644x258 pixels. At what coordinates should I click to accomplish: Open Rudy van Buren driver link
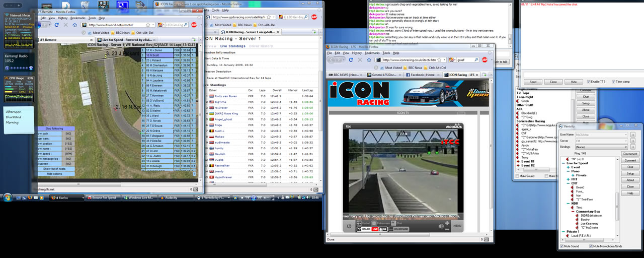pyautogui.click(x=227, y=96)
